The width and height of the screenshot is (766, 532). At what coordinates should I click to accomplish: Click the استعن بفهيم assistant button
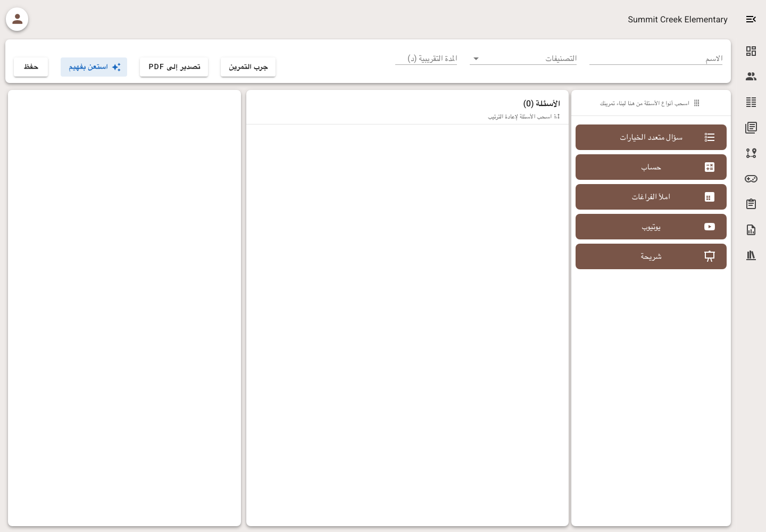pos(94,67)
